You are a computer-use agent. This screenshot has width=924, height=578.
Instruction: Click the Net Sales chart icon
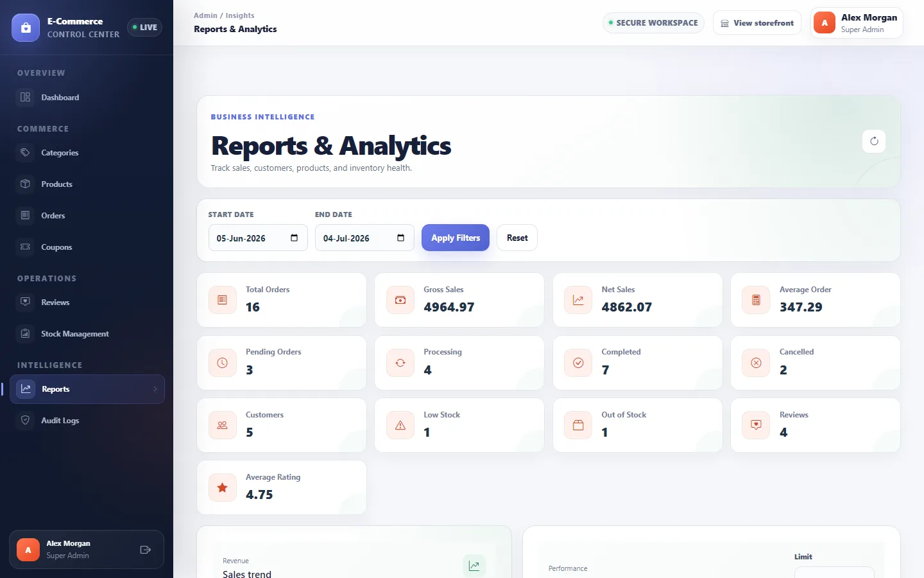pos(578,300)
